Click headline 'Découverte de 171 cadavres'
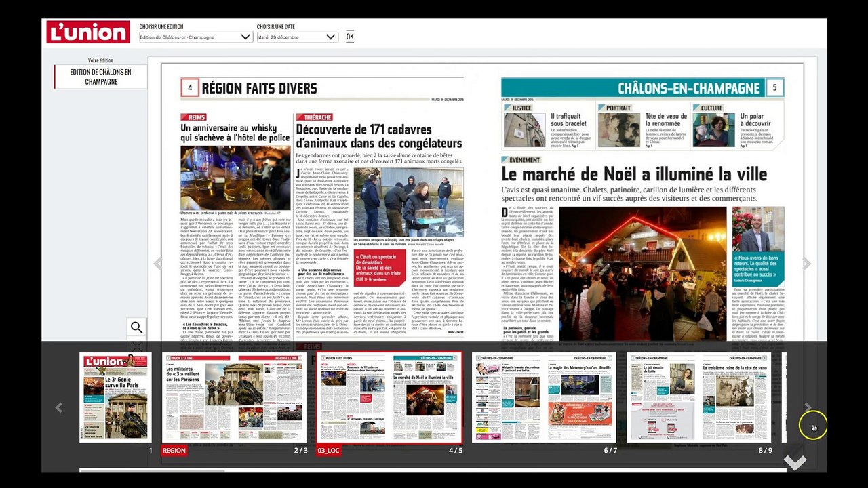 379,136
